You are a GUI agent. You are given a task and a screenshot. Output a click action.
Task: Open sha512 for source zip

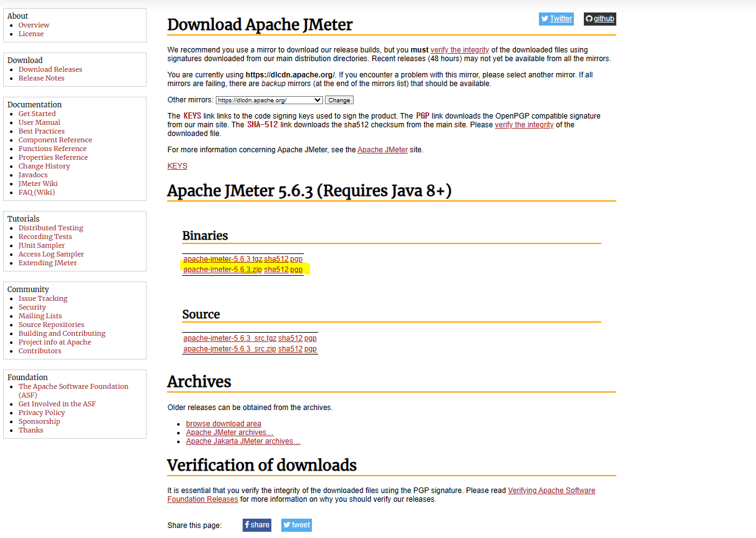coord(290,349)
